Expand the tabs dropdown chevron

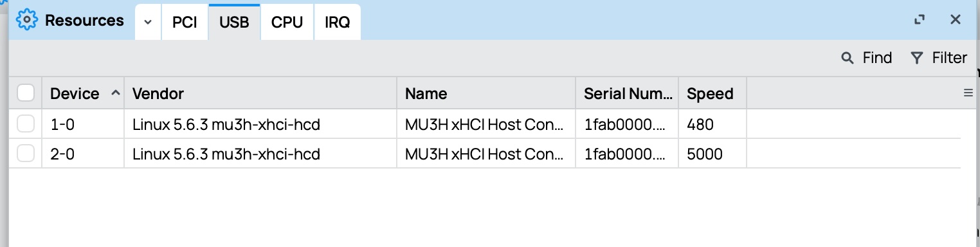point(148,22)
